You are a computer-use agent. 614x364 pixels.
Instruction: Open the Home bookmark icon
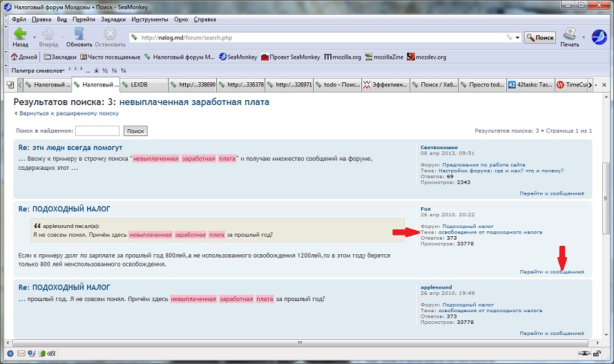(15, 57)
